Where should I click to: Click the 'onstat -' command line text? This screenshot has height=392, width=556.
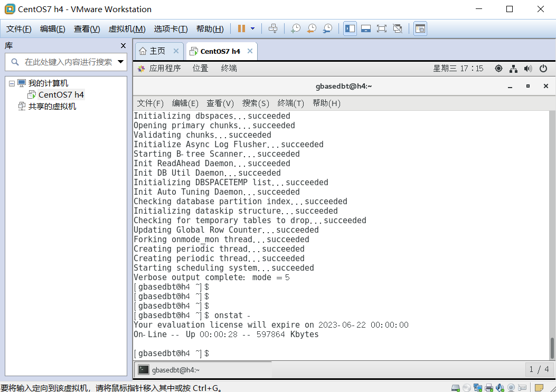point(232,315)
